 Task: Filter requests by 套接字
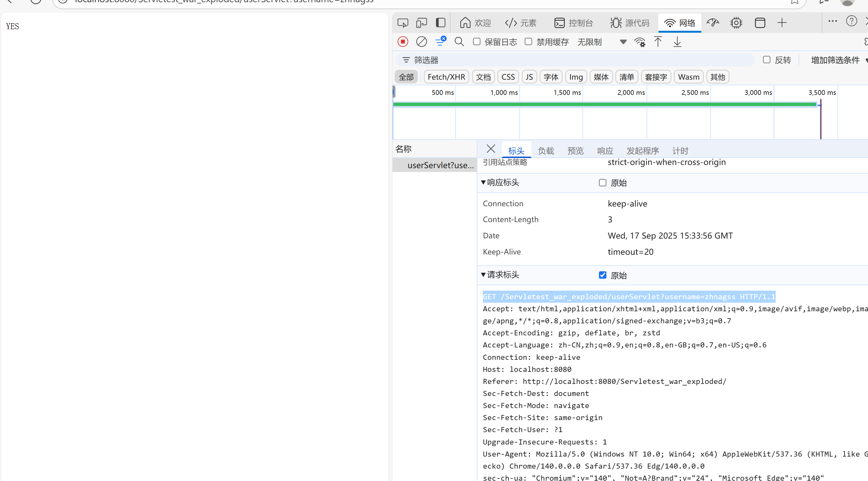656,77
